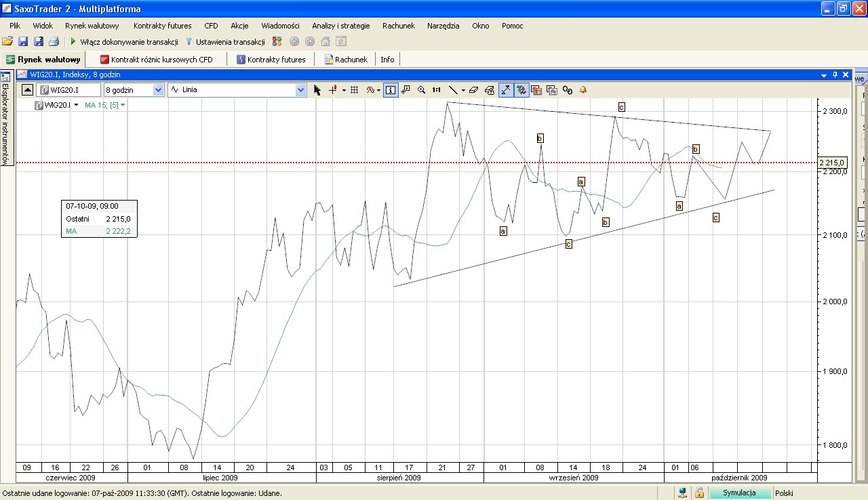Click the zoom magnifier tool
868x500 pixels.
tap(421, 90)
